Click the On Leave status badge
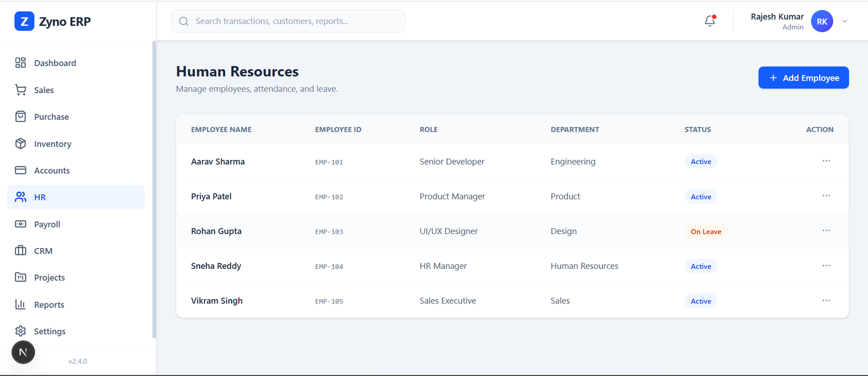This screenshot has width=868, height=376. [x=706, y=231]
